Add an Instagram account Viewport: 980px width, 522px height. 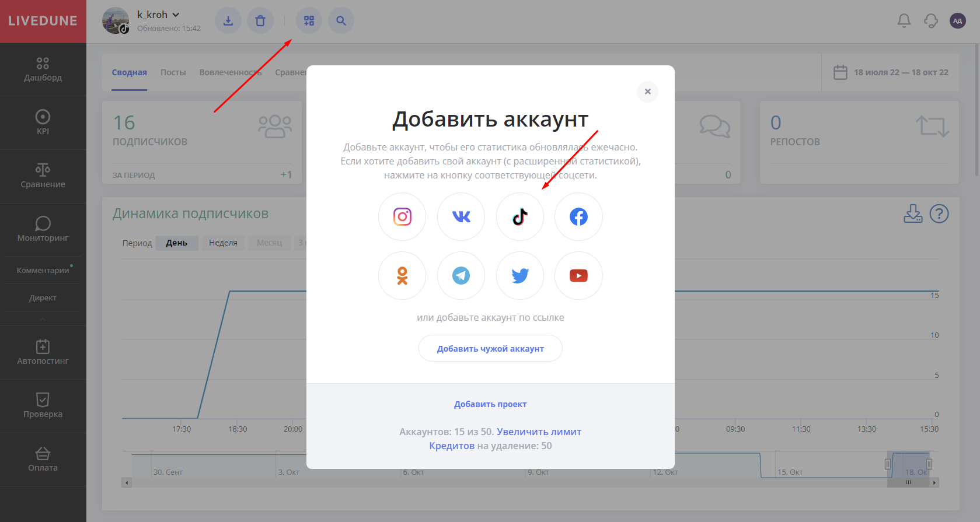point(402,216)
